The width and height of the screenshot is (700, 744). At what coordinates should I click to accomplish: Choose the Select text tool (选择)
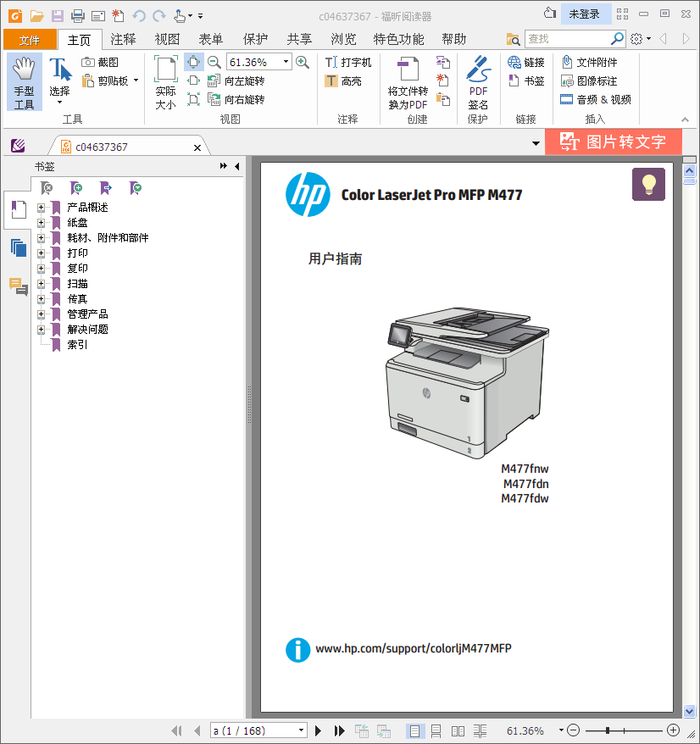tap(60, 81)
